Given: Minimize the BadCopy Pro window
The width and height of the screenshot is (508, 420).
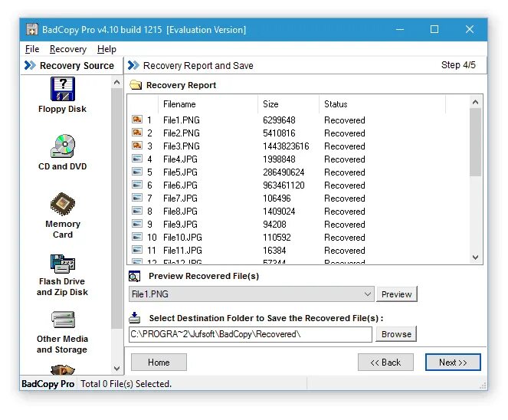Looking at the screenshot, I should (400, 29).
